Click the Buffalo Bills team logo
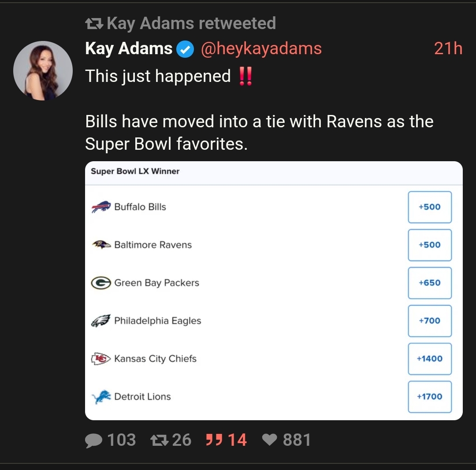This screenshot has width=476, height=470. point(101,207)
